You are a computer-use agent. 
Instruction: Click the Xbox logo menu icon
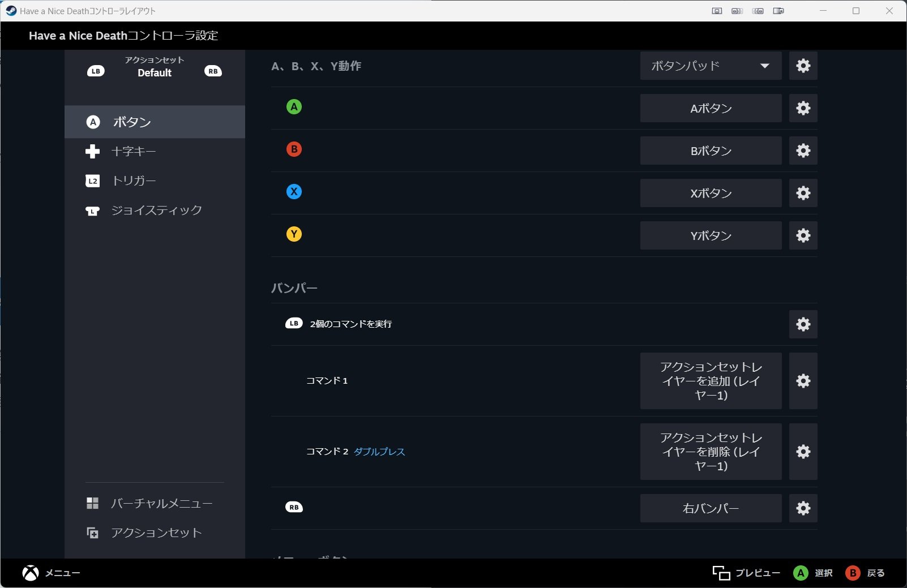(x=31, y=573)
